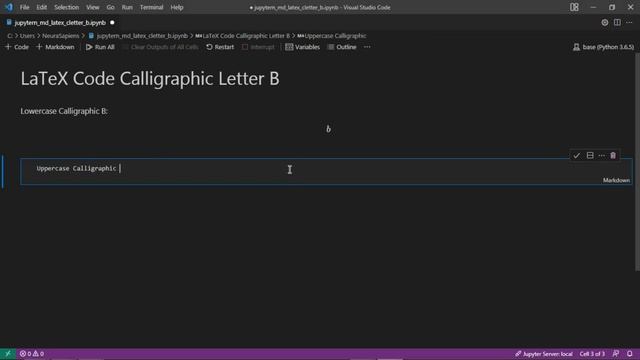Image resolution: width=640 pixels, height=360 pixels.
Task: Open the Run menu
Action: (127, 7)
